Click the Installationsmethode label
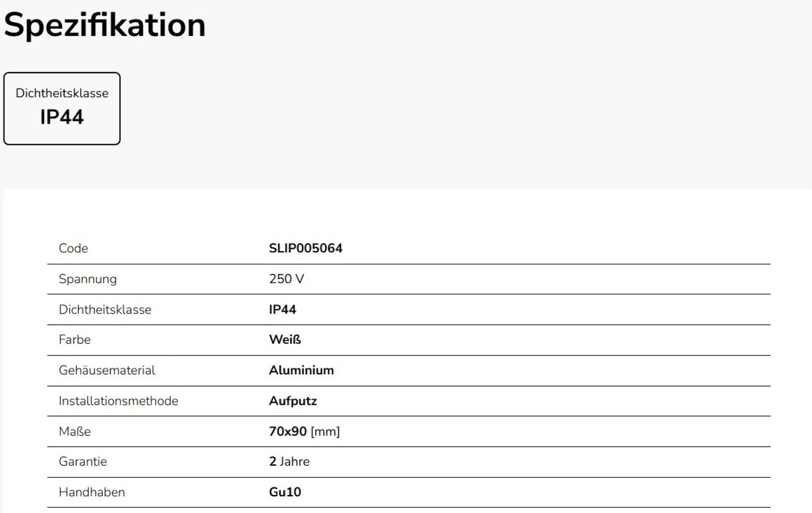The height and width of the screenshot is (513, 812). (x=118, y=401)
